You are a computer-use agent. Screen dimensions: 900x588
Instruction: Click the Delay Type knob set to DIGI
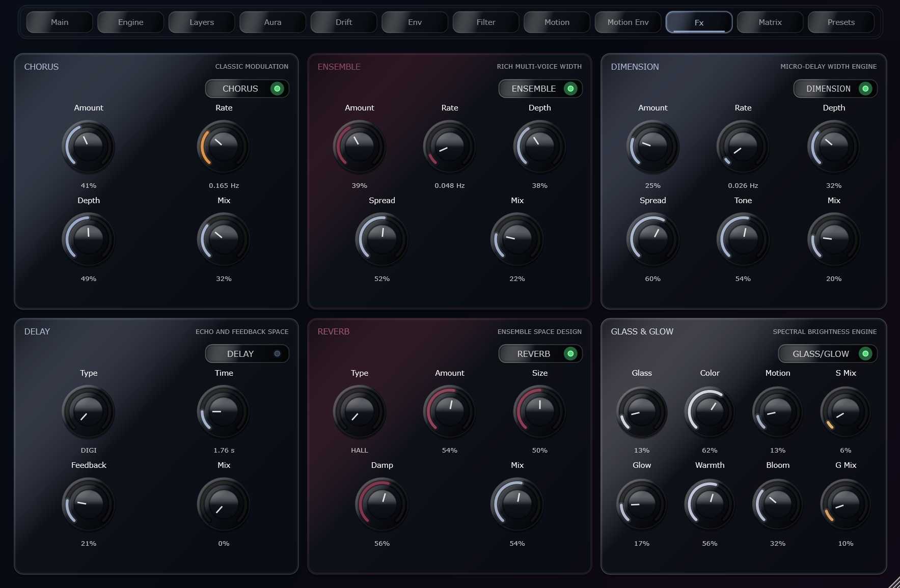tap(88, 412)
